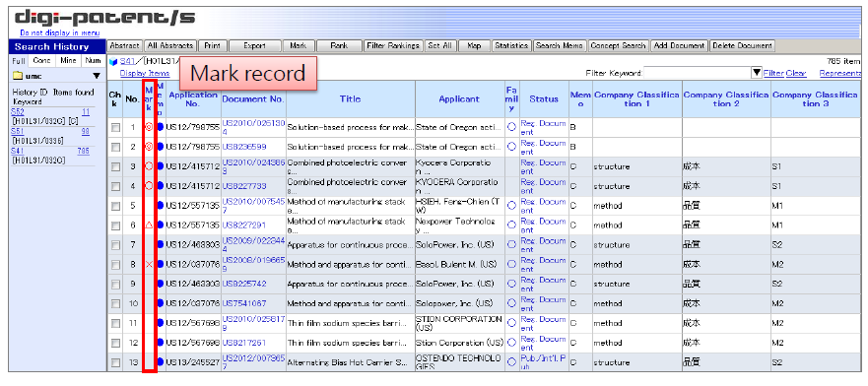Open the S51 history link
The height and width of the screenshot is (386, 868).
18,131
